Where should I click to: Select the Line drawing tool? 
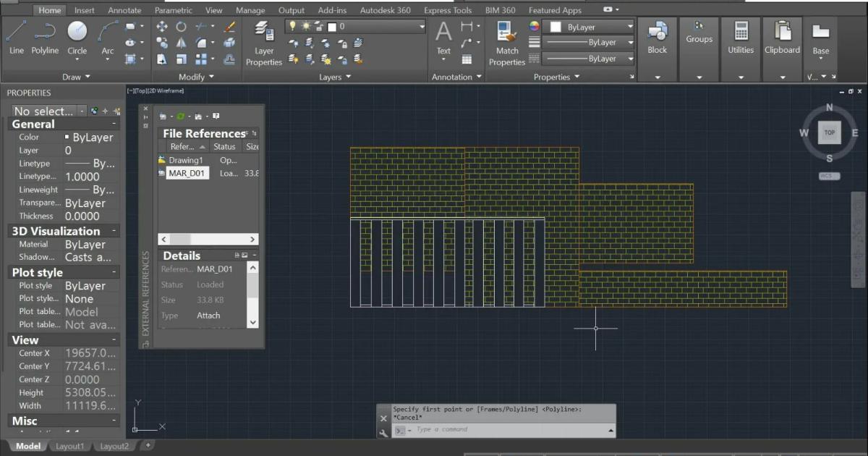pos(16,38)
